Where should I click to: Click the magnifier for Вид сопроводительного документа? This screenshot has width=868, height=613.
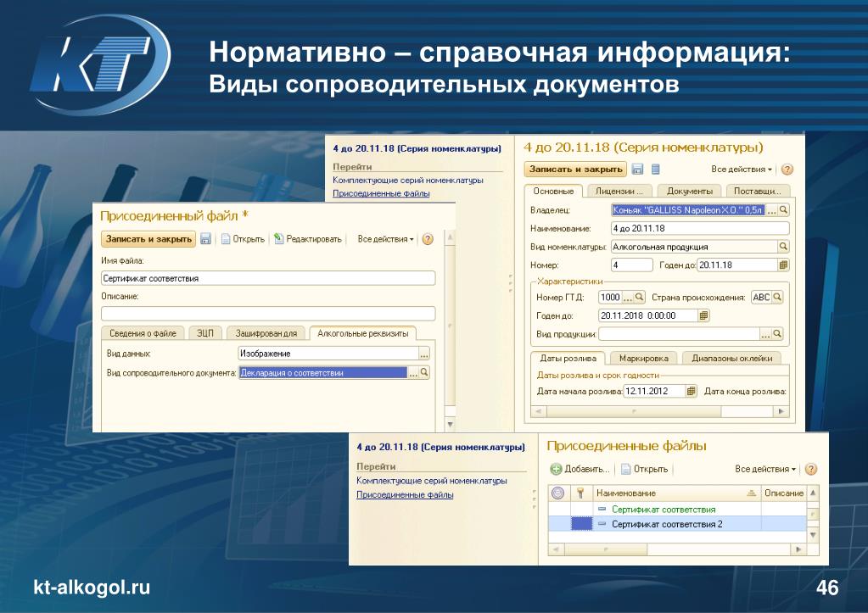click(x=424, y=373)
